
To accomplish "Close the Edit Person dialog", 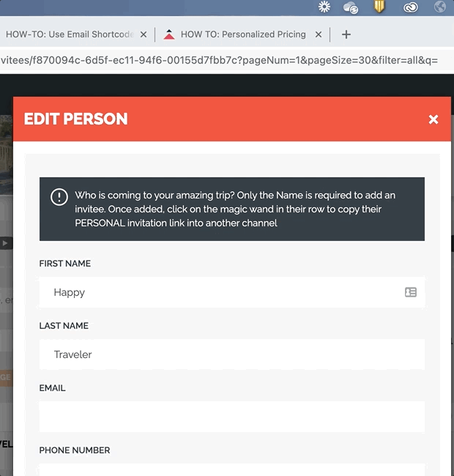I will coord(433,119).
